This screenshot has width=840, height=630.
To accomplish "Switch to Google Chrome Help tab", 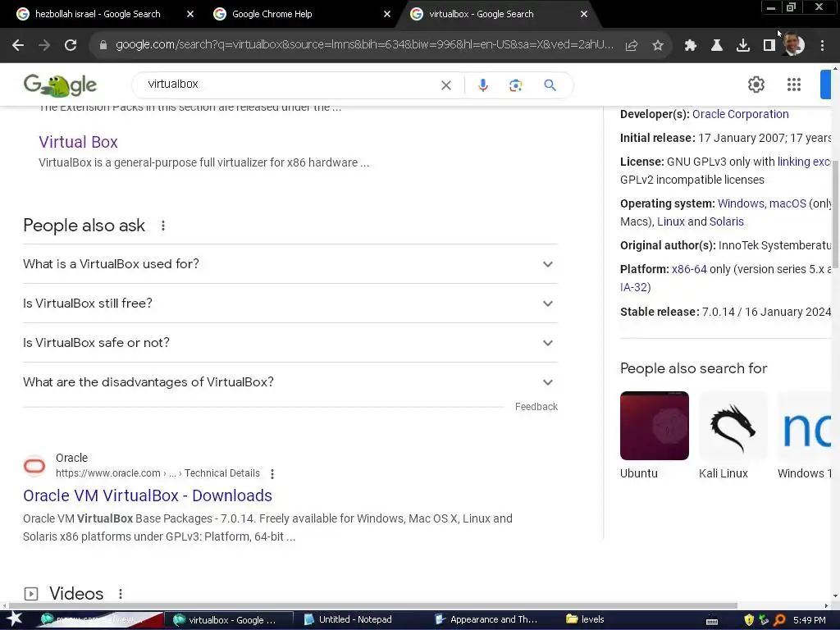I will pyautogui.click(x=272, y=14).
